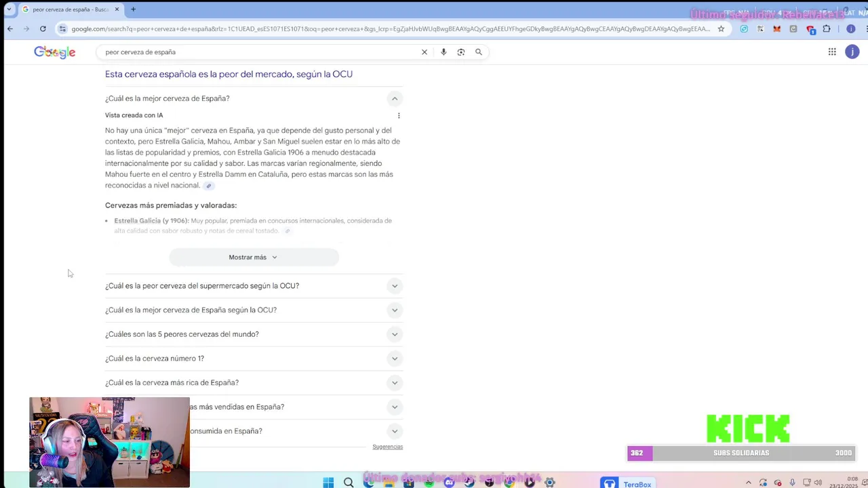Click the streamer webcam thumbnail
Viewport: 868px width, 488px height.
[109, 442]
